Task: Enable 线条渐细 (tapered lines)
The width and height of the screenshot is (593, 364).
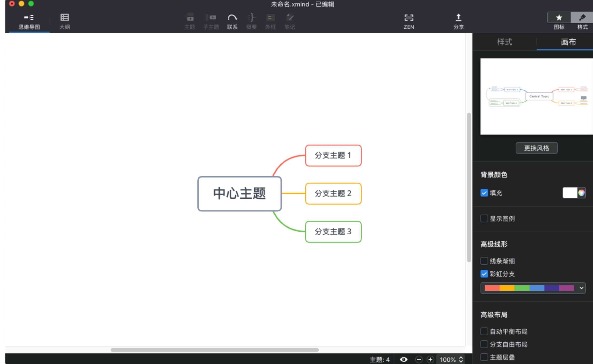Action: (x=484, y=261)
